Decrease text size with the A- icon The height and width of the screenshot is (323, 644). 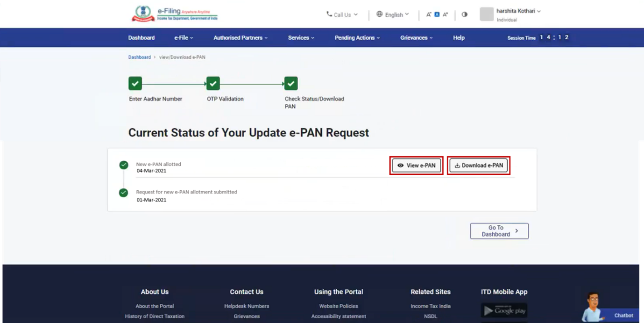pos(428,14)
